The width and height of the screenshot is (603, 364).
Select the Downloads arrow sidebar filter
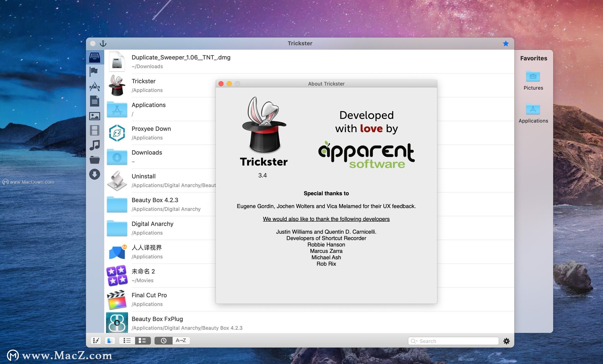pos(95,174)
